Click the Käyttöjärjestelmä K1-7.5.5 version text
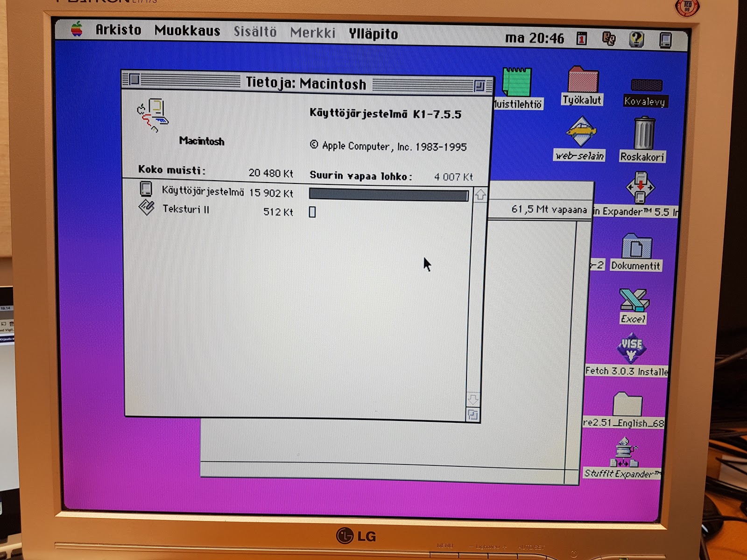 (x=385, y=113)
